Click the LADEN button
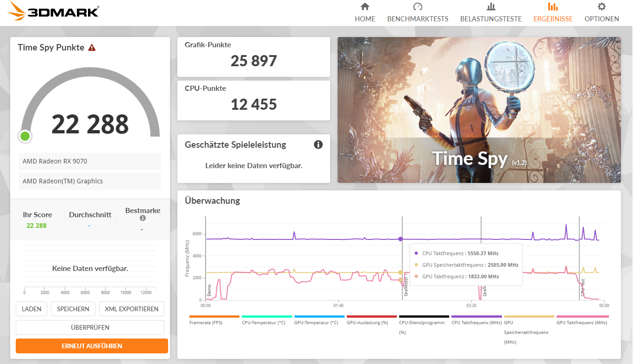 click(31, 309)
